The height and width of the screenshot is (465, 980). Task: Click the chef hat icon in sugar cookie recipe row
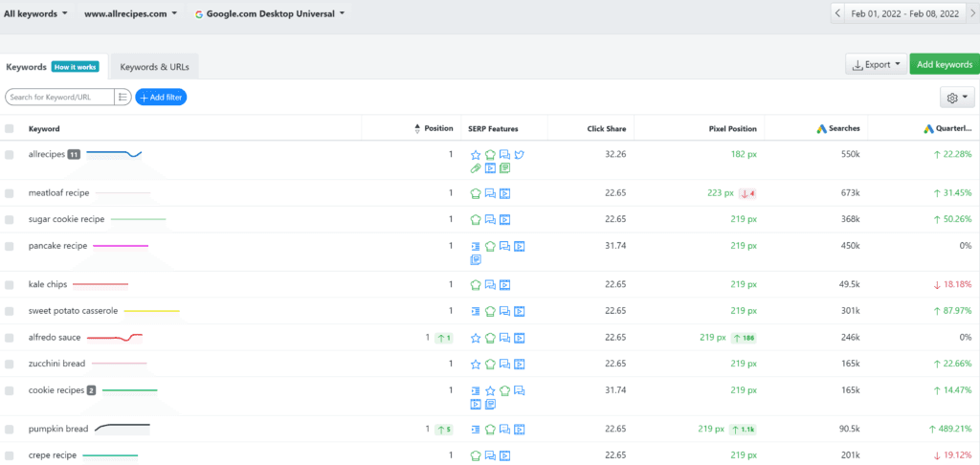(476, 219)
